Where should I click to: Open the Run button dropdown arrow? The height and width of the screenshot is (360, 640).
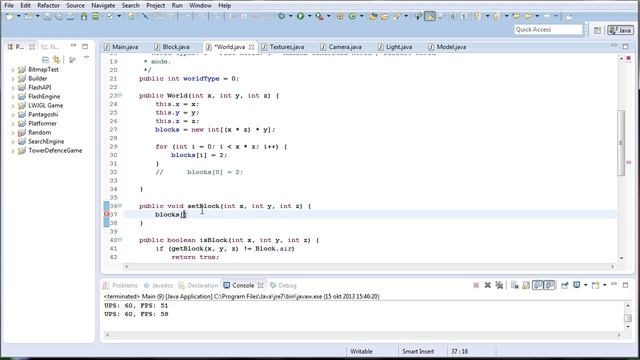click(309, 16)
